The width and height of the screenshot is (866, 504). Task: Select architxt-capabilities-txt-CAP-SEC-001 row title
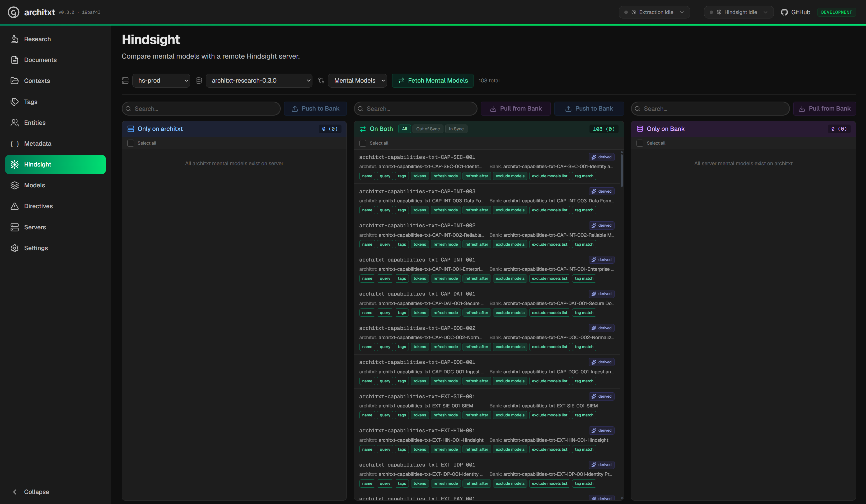click(x=417, y=157)
